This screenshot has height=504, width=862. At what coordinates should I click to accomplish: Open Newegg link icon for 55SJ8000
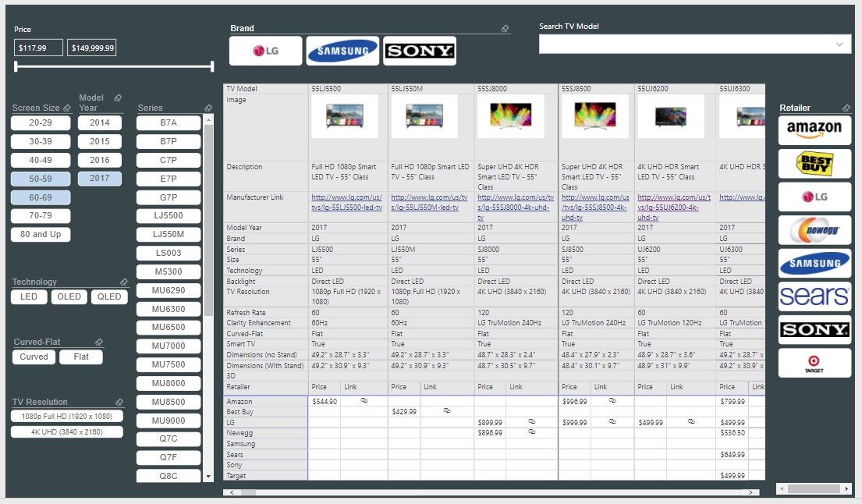(x=531, y=432)
